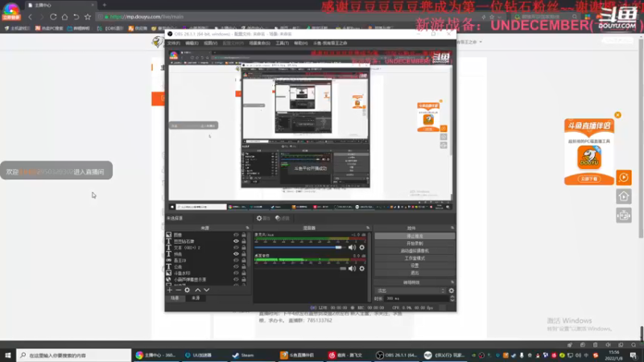Toggle lock on 斗鱼水印 source
The height and width of the screenshot is (362, 644).
tap(244, 273)
